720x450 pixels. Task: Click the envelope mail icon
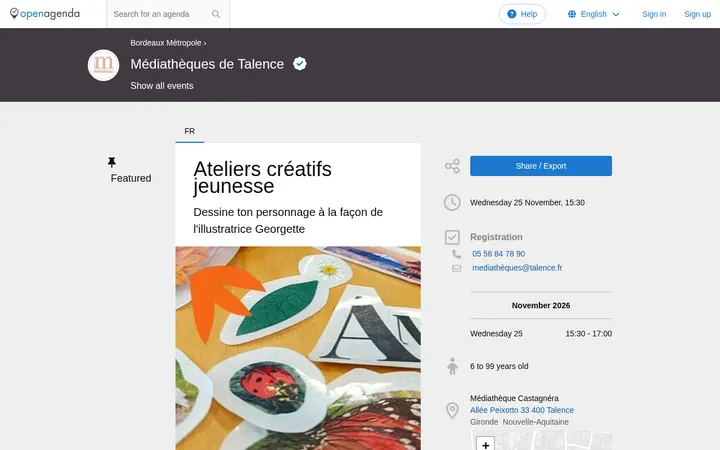click(456, 268)
